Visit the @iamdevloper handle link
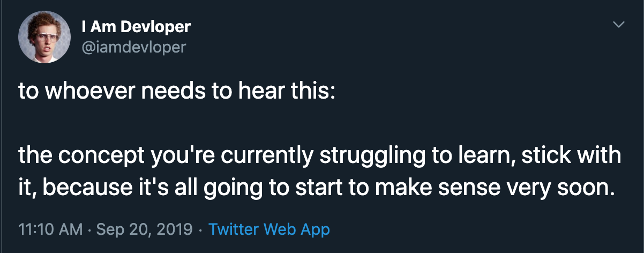Image resolution: width=644 pixels, height=253 pixels. [x=134, y=47]
